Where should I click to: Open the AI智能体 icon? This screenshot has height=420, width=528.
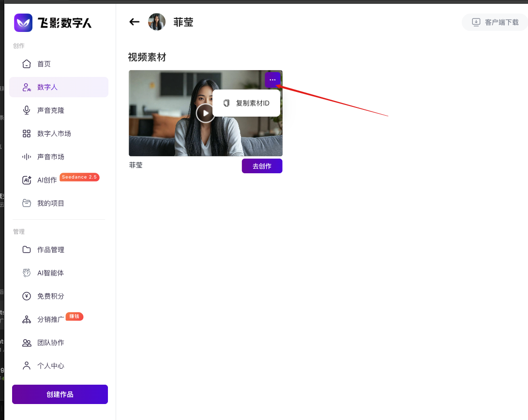click(x=27, y=273)
